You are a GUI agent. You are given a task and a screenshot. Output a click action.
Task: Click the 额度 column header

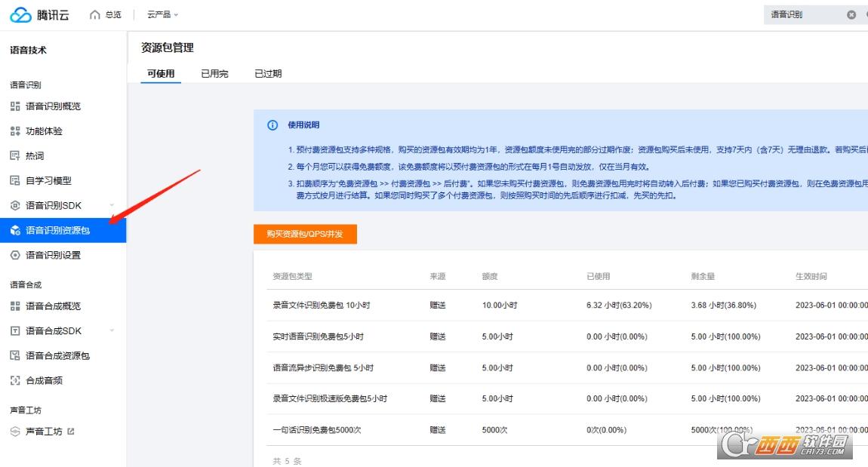click(x=490, y=276)
